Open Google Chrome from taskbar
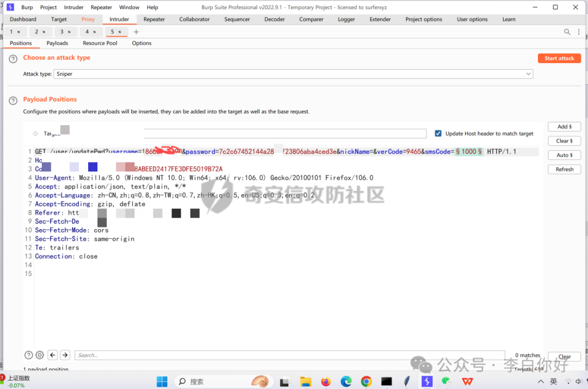 366,381
